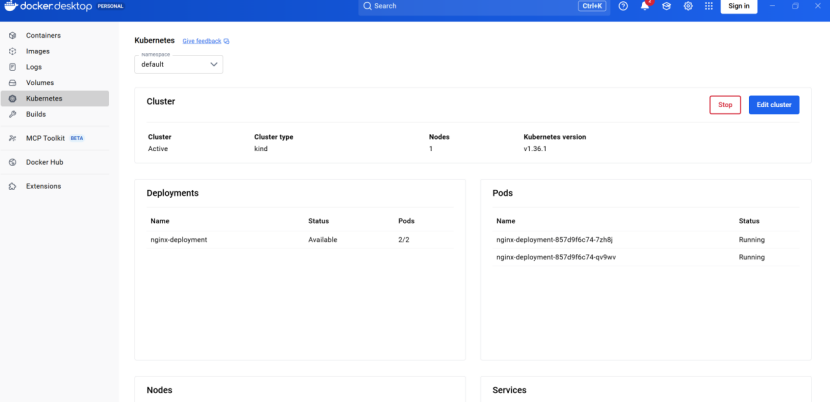The image size is (830, 402).
Task: Click Running status of pod ending 7zh8j
Action: (752, 240)
